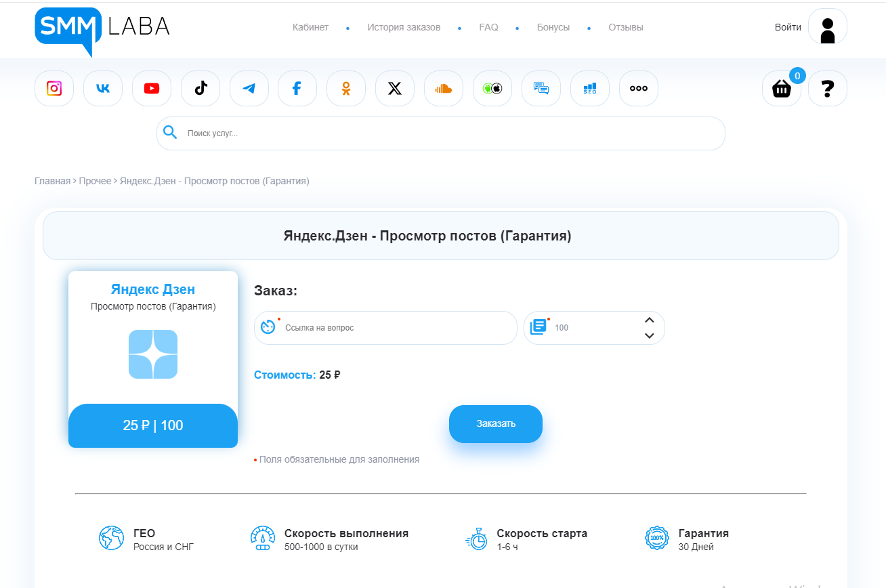The width and height of the screenshot is (886, 588).
Task: Click the card subtitle Просмотр постов (Гарантия)
Action: (153, 306)
